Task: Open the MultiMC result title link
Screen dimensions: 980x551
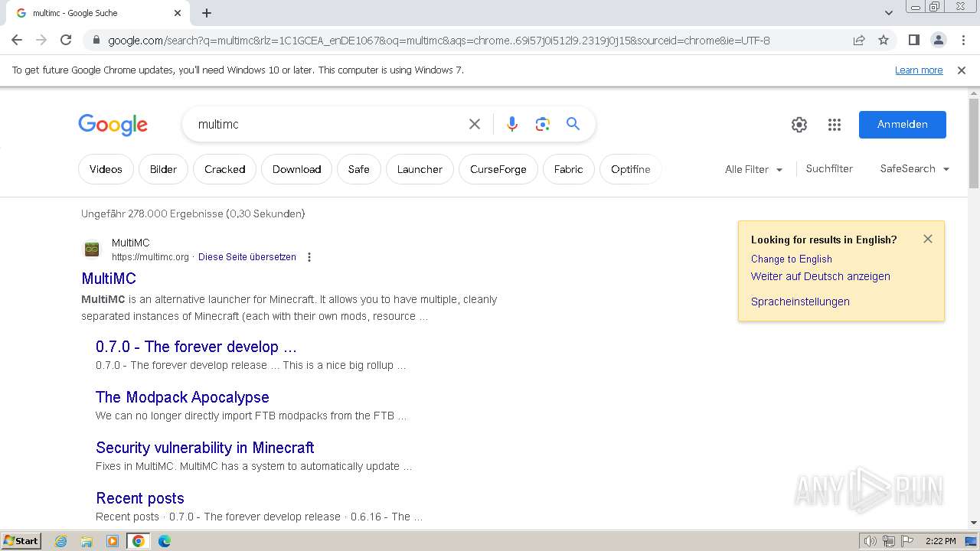Action: [109, 279]
